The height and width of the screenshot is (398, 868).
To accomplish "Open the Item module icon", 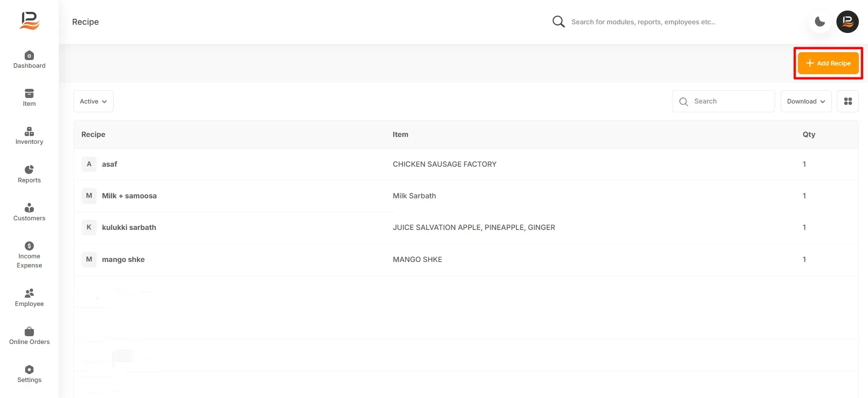I will click(29, 93).
